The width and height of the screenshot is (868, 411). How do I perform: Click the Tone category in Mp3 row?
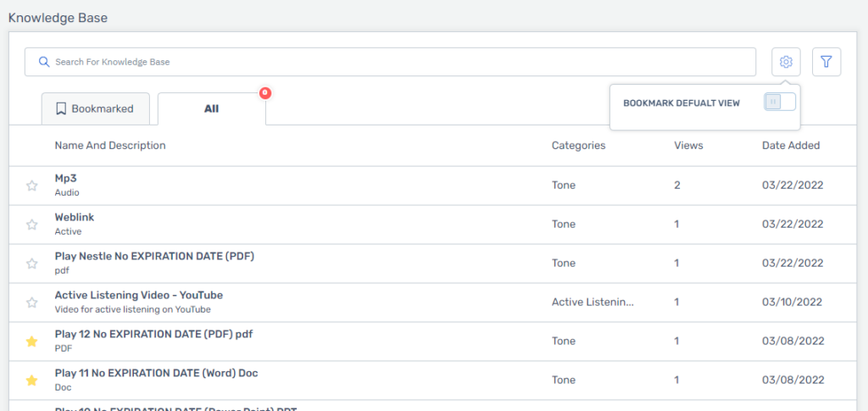pyautogui.click(x=564, y=186)
